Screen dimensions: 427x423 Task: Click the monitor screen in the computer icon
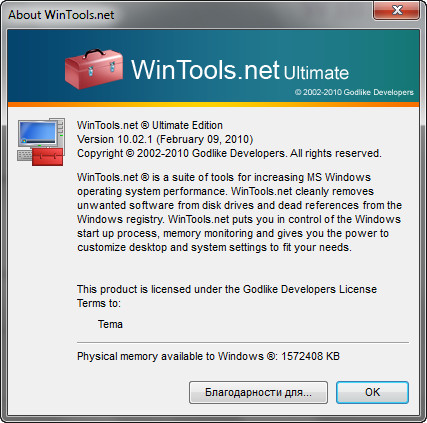37,133
